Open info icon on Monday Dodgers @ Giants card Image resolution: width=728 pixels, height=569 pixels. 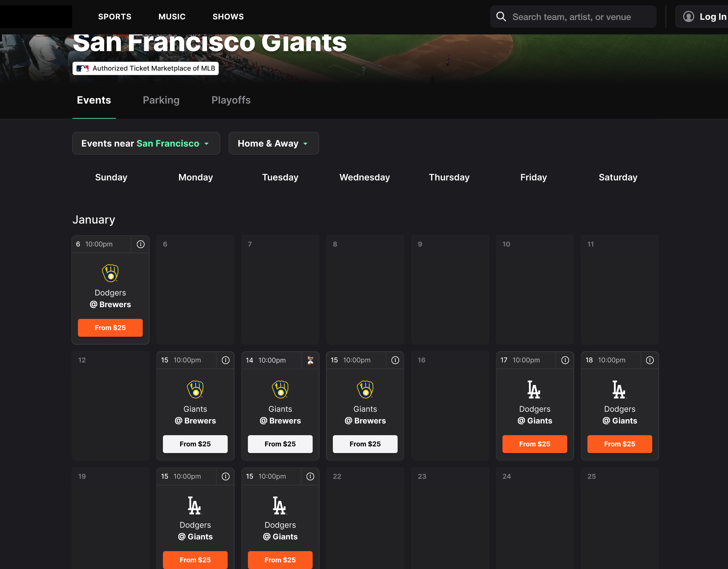click(226, 476)
